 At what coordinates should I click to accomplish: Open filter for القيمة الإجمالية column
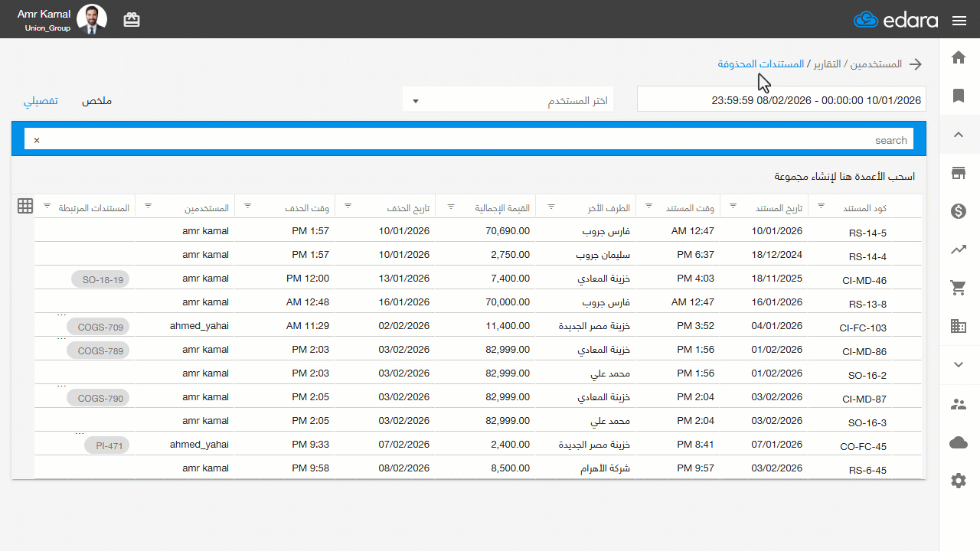tap(451, 206)
